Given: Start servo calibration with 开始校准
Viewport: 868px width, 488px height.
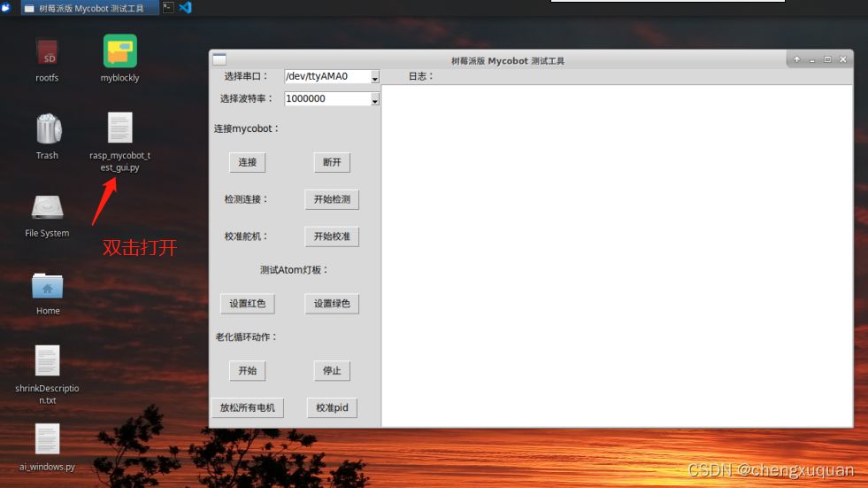Looking at the screenshot, I should click(x=332, y=236).
